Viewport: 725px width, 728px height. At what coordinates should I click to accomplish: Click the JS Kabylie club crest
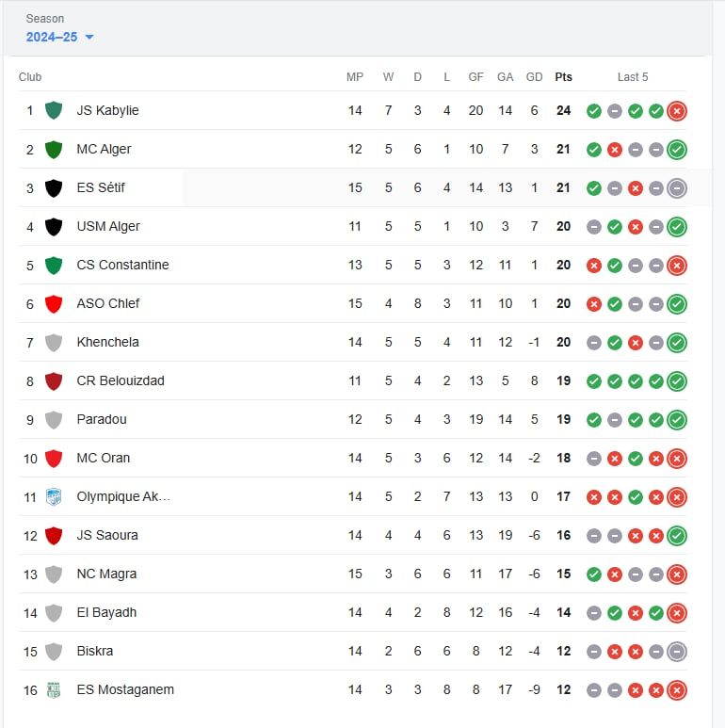point(54,110)
